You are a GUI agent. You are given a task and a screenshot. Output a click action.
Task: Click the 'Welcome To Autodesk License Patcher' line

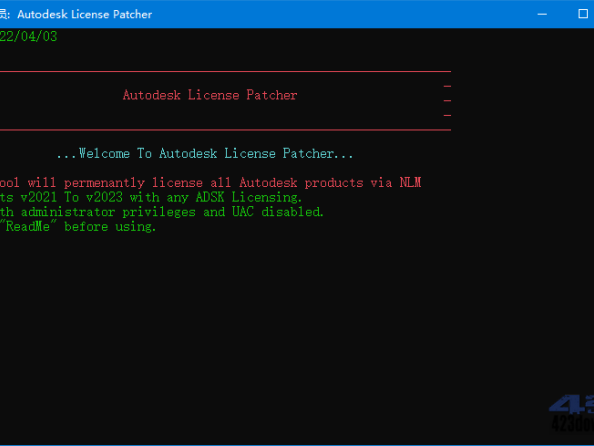(x=205, y=153)
